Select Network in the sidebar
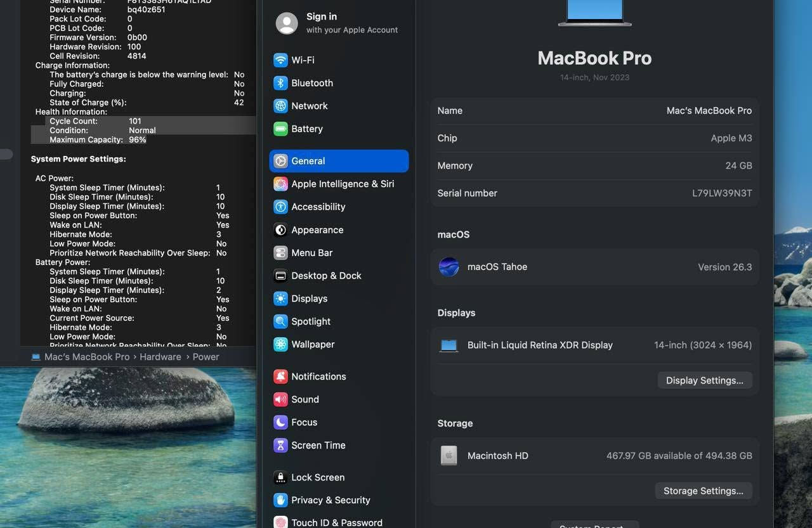The width and height of the screenshot is (812, 528). point(339,106)
